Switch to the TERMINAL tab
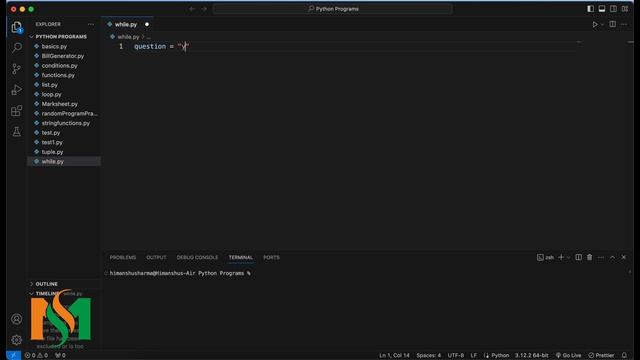 tap(240, 258)
